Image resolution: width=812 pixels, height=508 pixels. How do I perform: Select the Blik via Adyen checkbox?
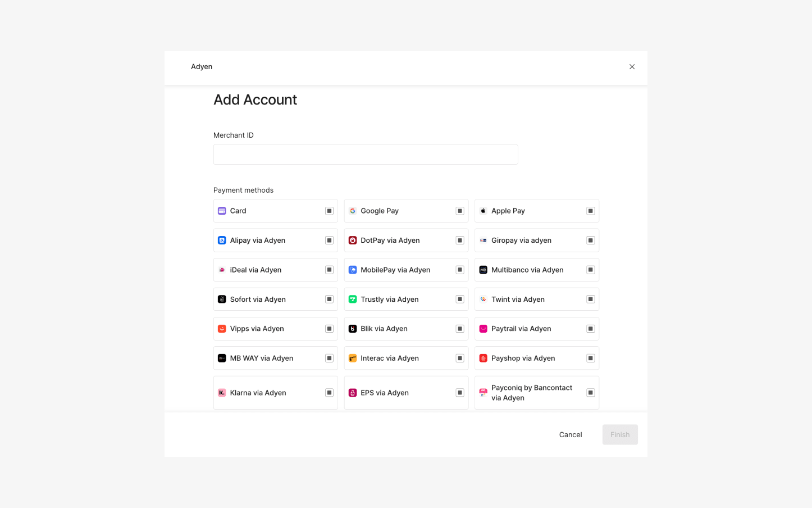pos(460,329)
